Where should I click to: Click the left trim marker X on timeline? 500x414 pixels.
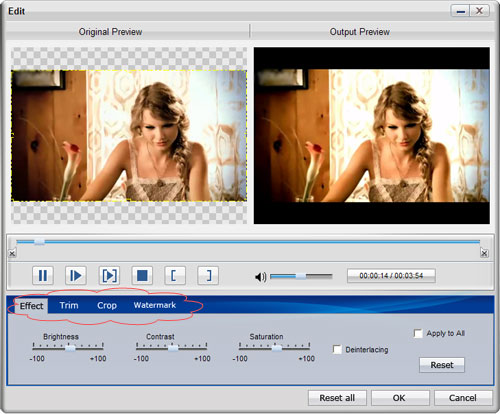[12, 254]
